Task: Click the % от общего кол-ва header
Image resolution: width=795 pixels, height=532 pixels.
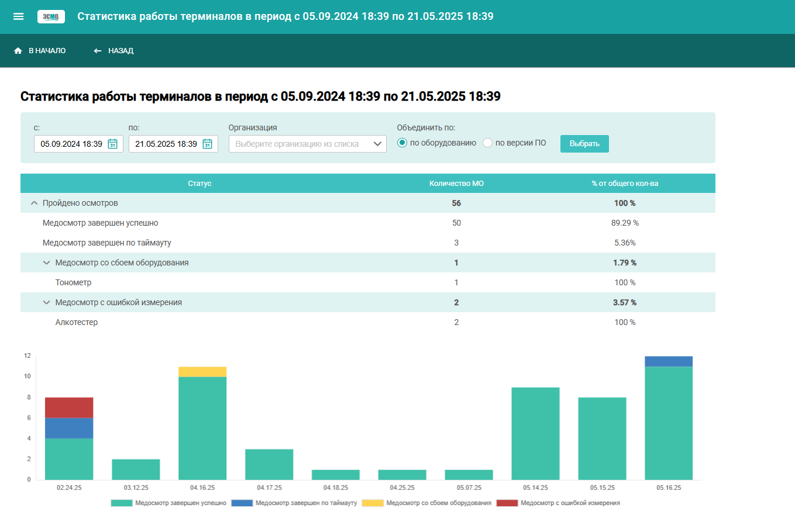Action: 625,184
